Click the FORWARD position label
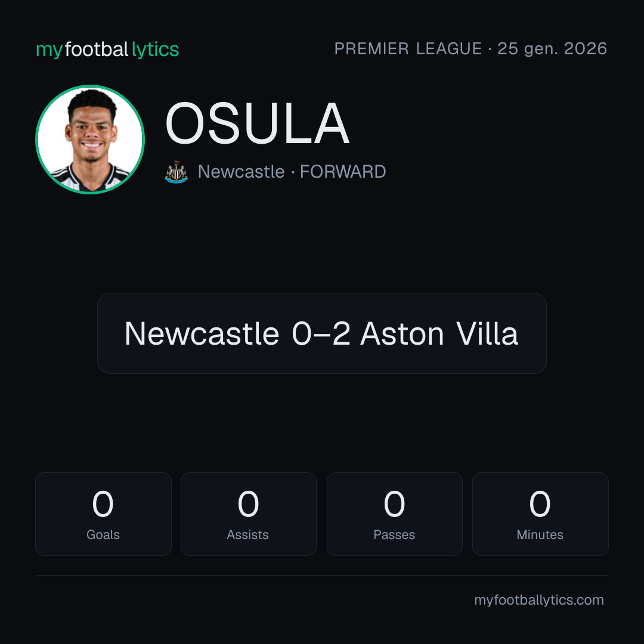 tap(343, 172)
